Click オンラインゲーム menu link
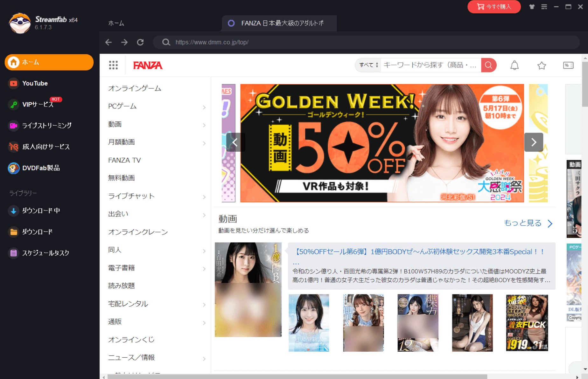The width and height of the screenshot is (588, 379). [135, 88]
